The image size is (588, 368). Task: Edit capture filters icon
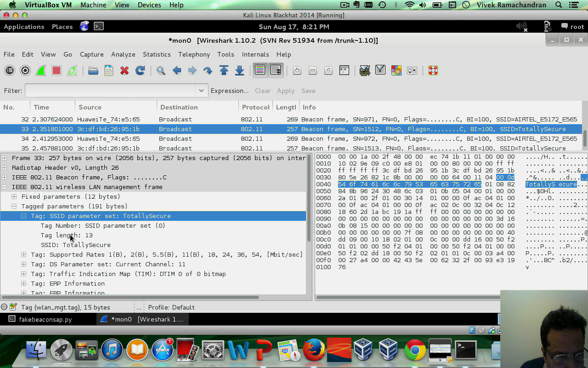click(x=365, y=70)
